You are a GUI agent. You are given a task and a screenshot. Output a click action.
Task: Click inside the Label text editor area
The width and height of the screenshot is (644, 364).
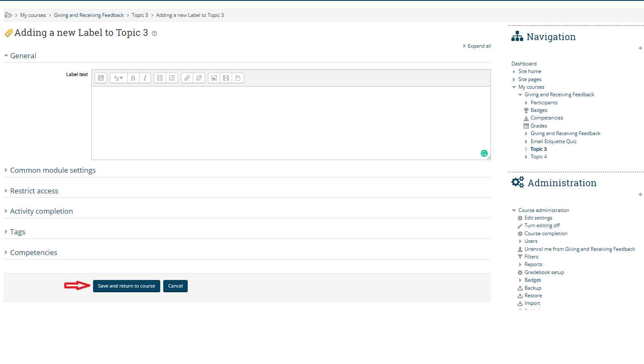click(291, 122)
